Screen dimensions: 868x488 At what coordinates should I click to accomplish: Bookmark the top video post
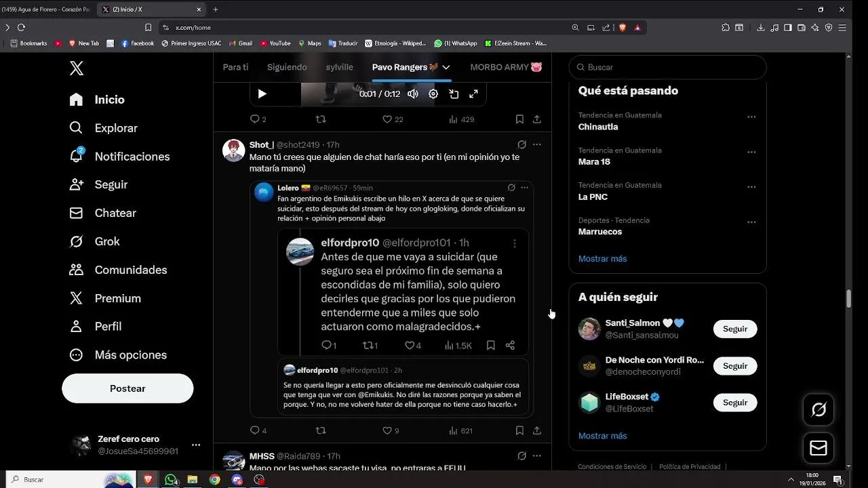point(519,119)
